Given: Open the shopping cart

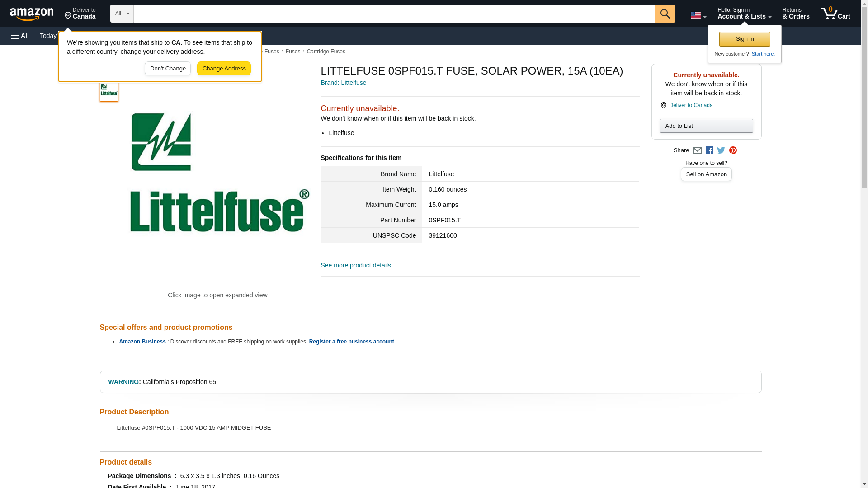Looking at the screenshot, I should point(835,14).
